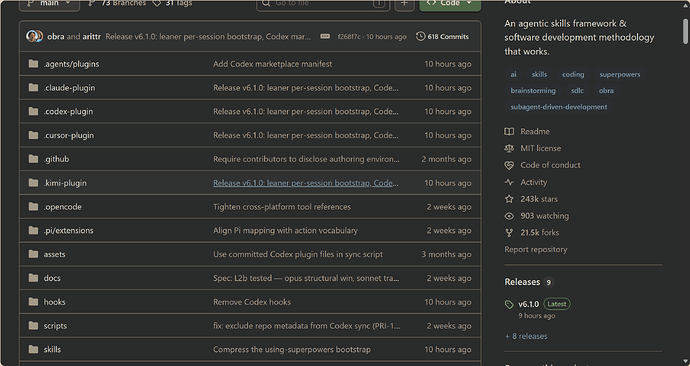Click the .agents/plugins folder icon

click(x=33, y=64)
